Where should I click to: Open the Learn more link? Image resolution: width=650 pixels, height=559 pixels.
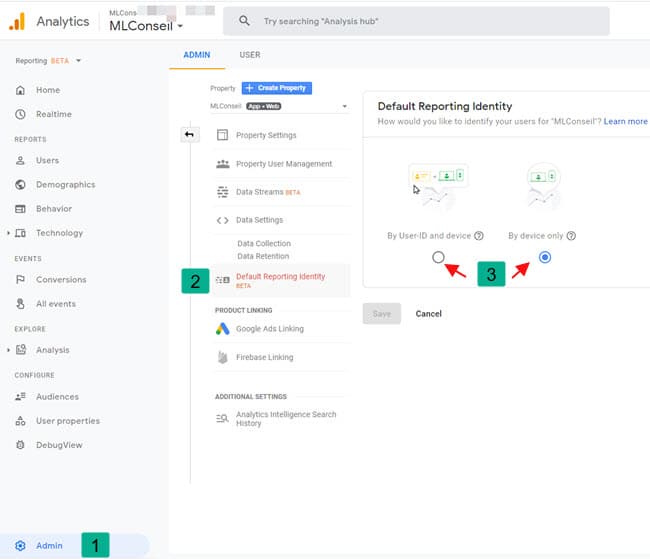click(625, 121)
